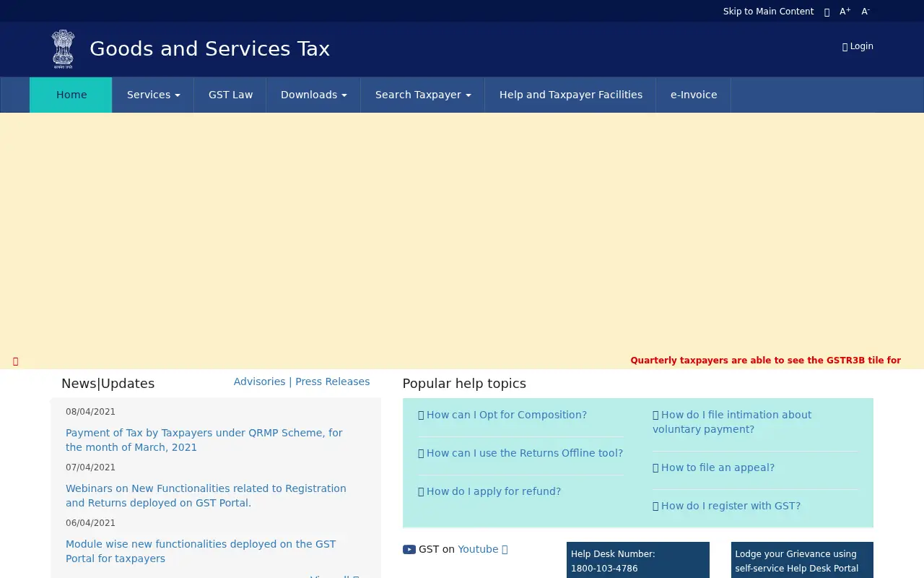The height and width of the screenshot is (578, 924).
Task: Click the 'News|Updates' heading
Action: pos(108,384)
